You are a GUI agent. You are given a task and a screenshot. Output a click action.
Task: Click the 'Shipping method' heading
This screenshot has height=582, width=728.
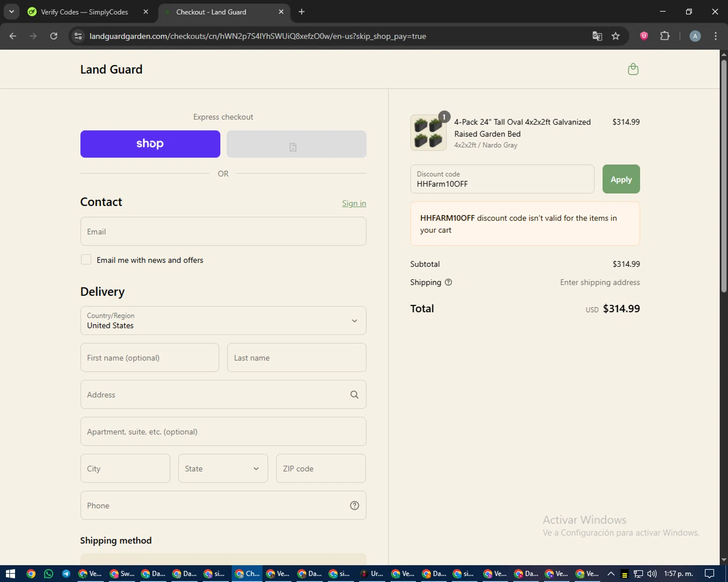pos(116,540)
